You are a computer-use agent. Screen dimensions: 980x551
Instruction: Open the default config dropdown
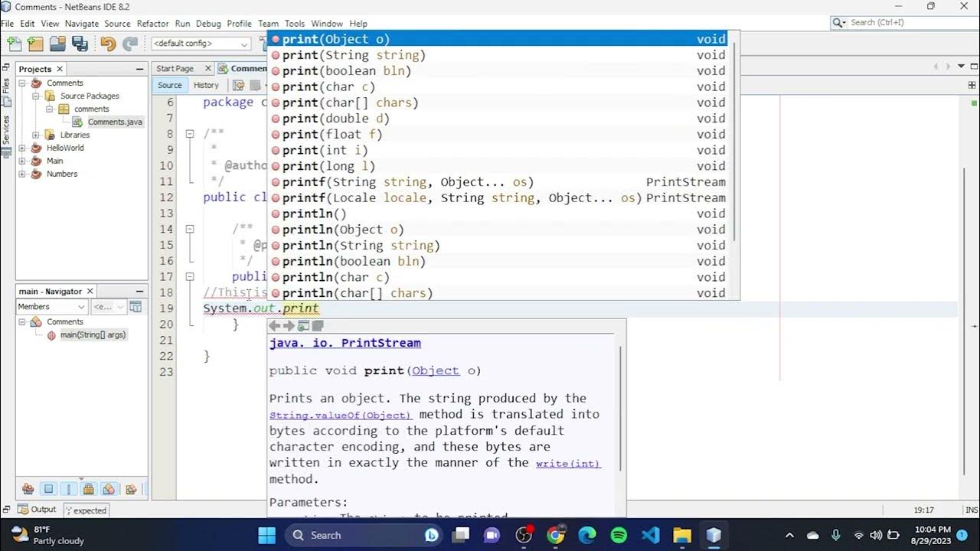coord(201,44)
